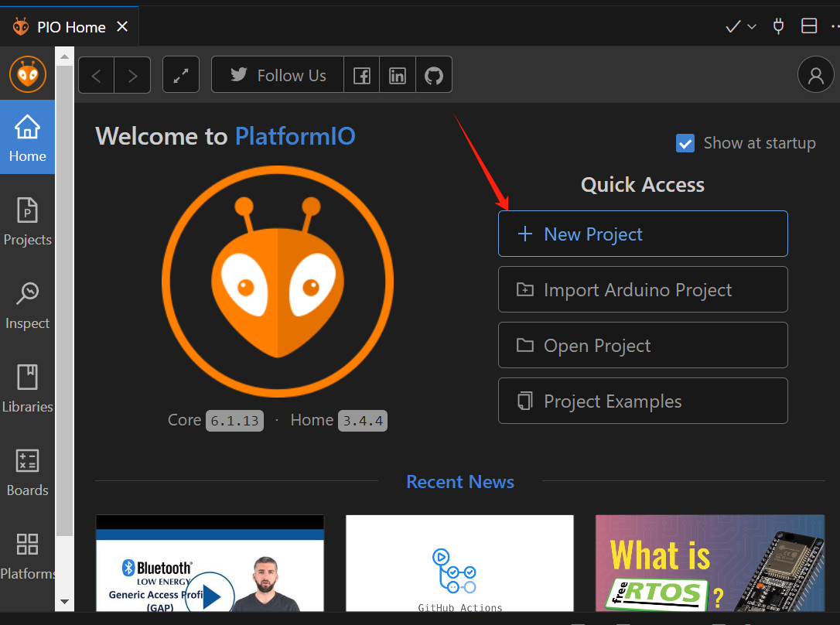The height and width of the screenshot is (625, 840).
Task: Play the Bluetooth video play button
Action: 211,596
